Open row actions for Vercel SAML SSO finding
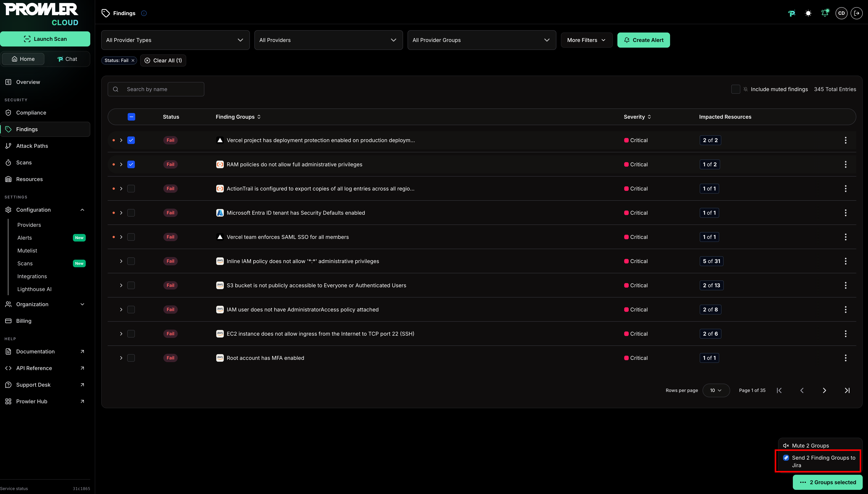The image size is (868, 494). pos(846,237)
